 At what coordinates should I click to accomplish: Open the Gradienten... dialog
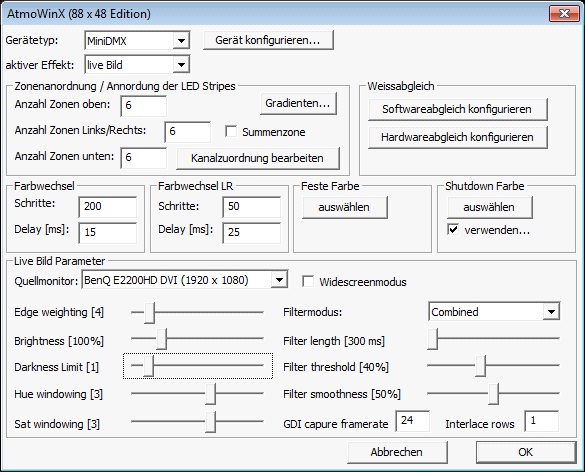pos(298,103)
